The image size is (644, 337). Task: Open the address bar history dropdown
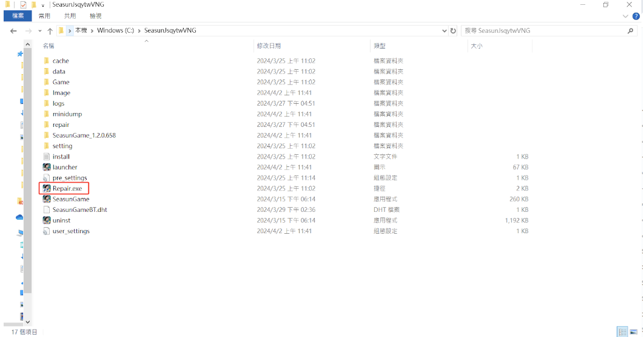(444, 30)
